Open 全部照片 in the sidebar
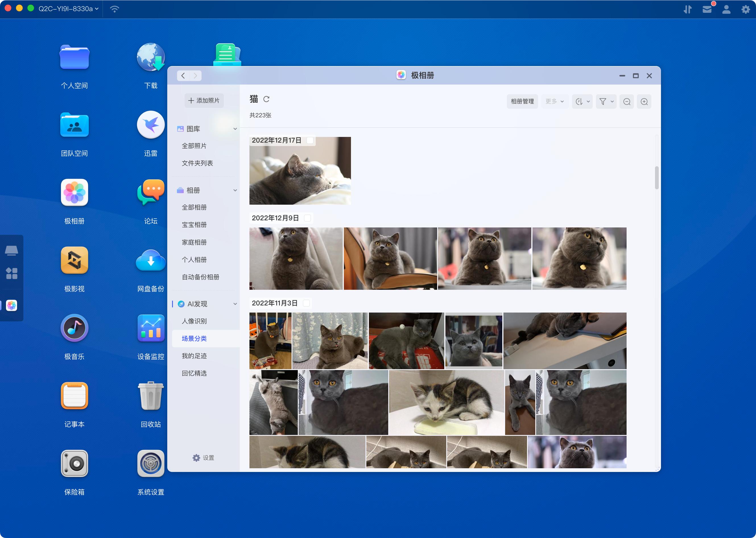Image resolution: width=756 pixels, height=538 pixels. (x=194, y=146)
